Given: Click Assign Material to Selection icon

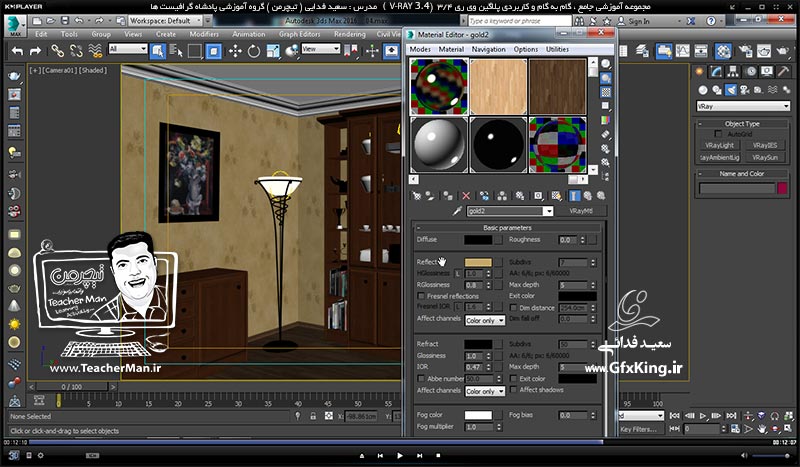Looking at the screenshot, I should 447,196.
